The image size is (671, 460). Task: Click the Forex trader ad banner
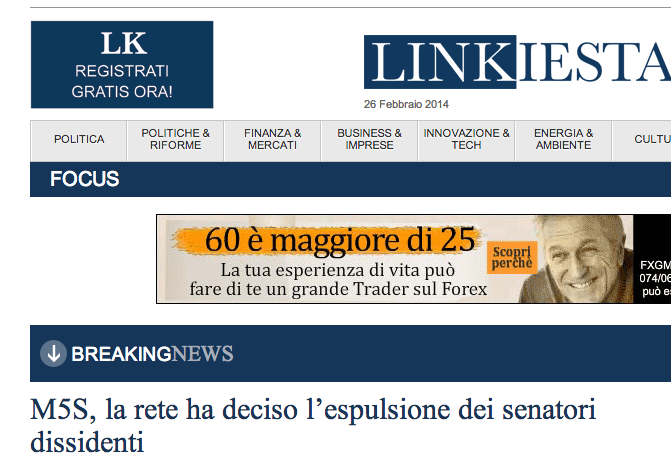coord(413,259)
